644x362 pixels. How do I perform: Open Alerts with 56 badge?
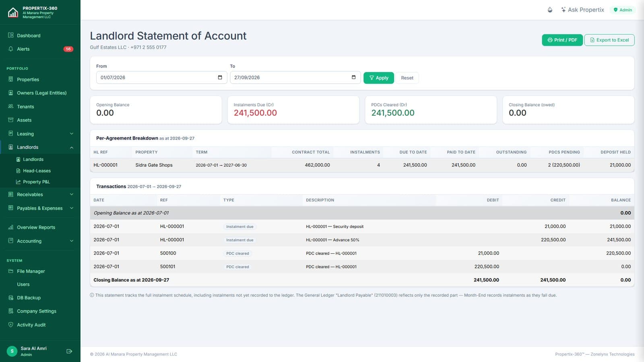(x=40, y=49)
